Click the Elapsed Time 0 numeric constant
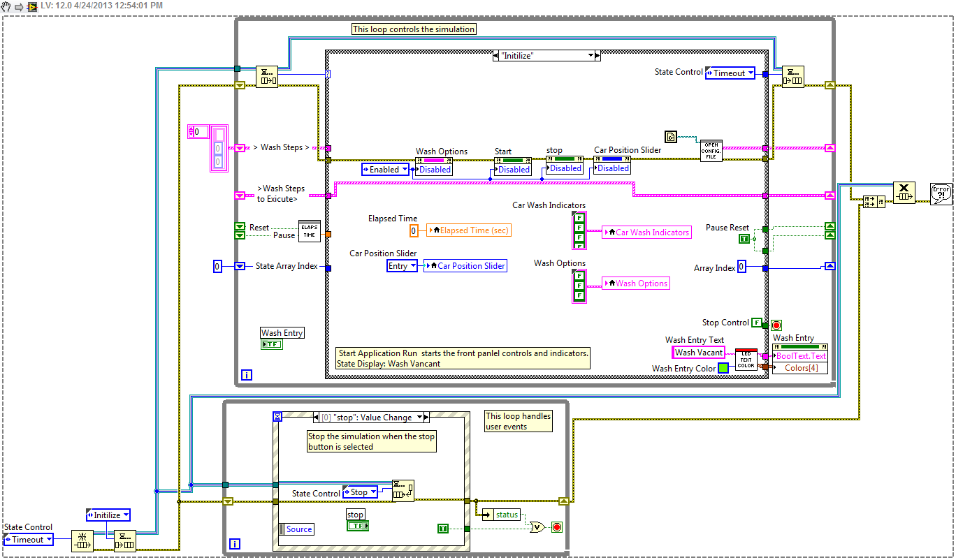 pyautogui.click(x=414, y=230)
